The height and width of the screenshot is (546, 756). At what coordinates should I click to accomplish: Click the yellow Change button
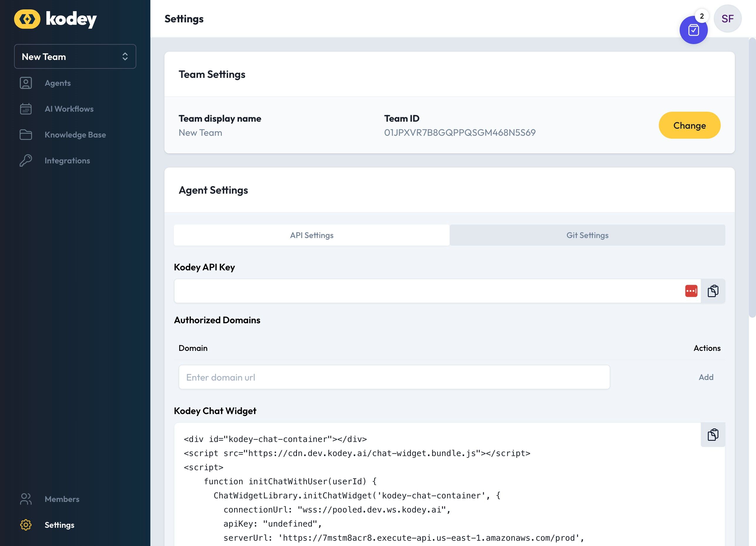[x=689, y=125]
